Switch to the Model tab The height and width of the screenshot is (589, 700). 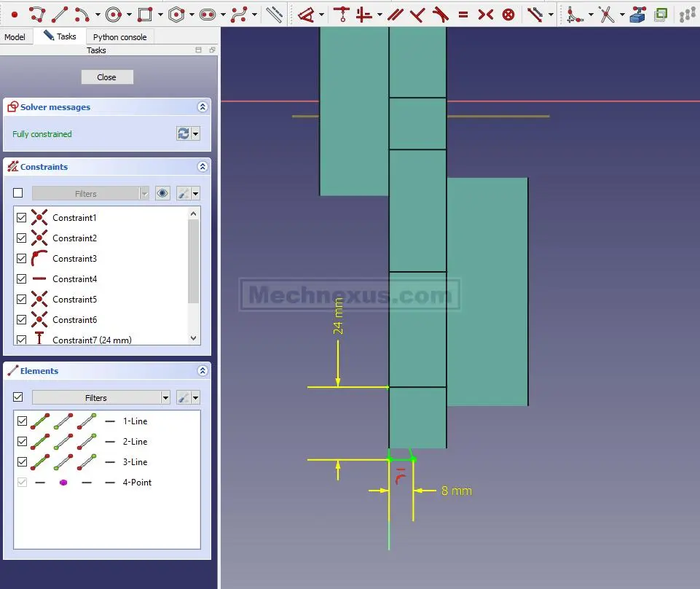pyautogui.click(x=15, y=37)
